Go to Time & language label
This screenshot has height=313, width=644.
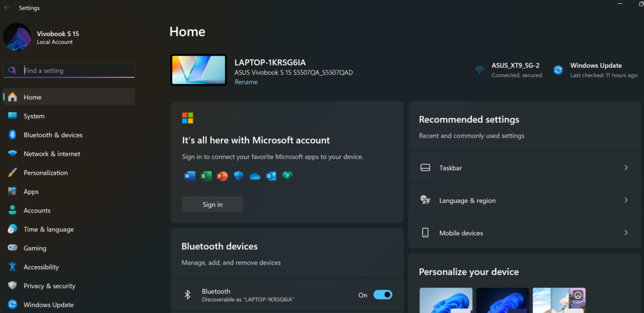point(48,229)
